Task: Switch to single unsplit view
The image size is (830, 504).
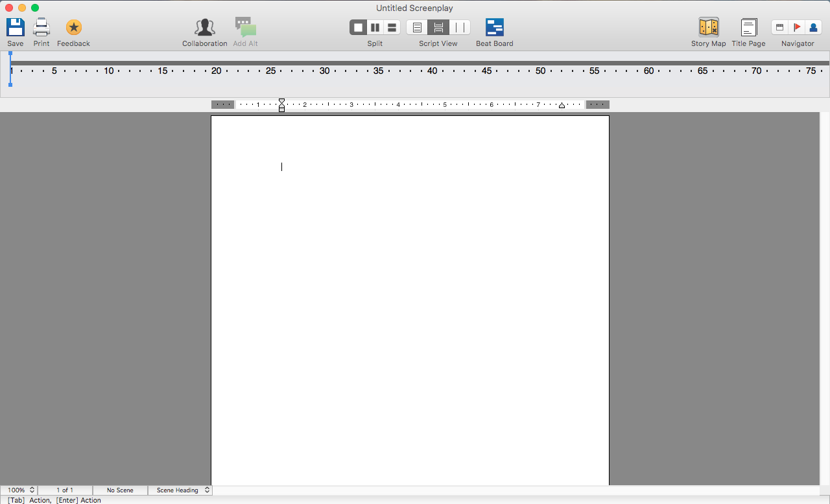Action: point(358,27)
